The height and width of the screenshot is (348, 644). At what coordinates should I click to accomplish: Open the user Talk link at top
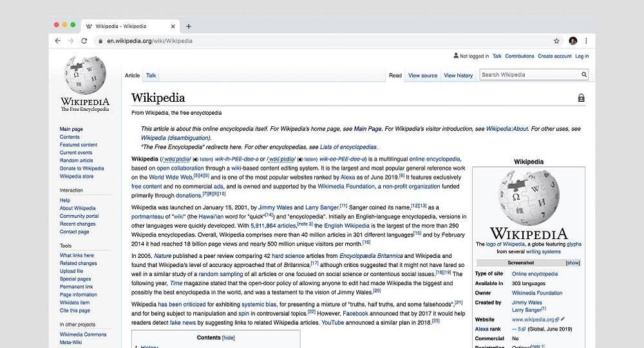pos(497,56)
